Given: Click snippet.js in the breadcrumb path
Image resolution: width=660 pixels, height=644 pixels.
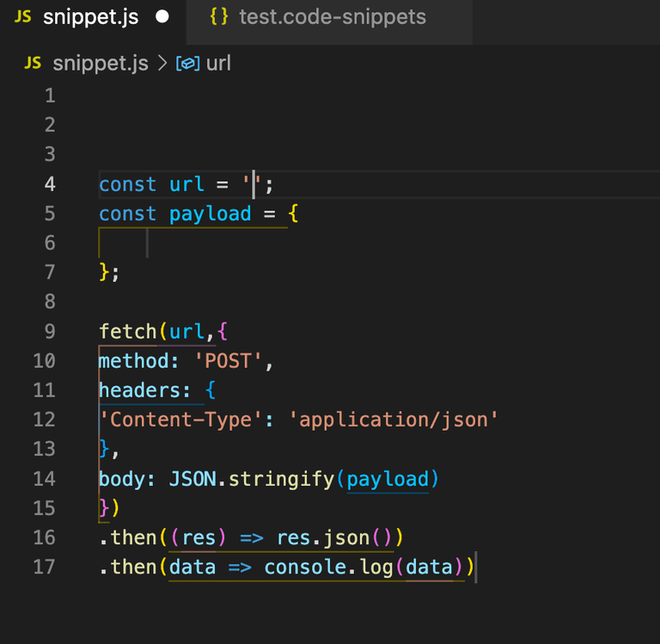Looking at the screenshot, I should (x=101, y=64).
